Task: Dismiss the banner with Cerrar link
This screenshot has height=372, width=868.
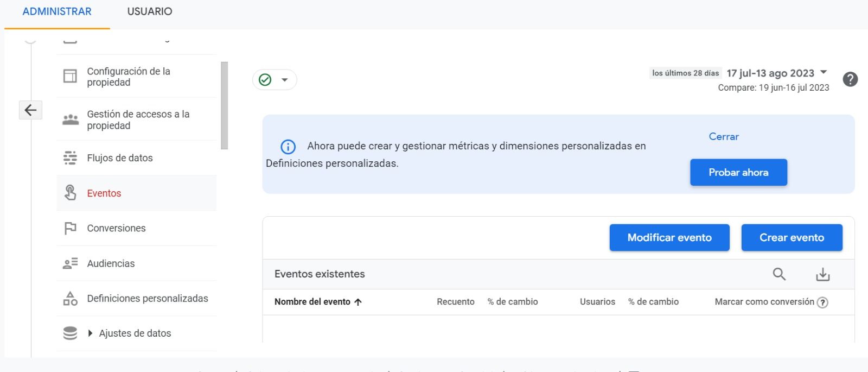Action: [x=724, y=136]
